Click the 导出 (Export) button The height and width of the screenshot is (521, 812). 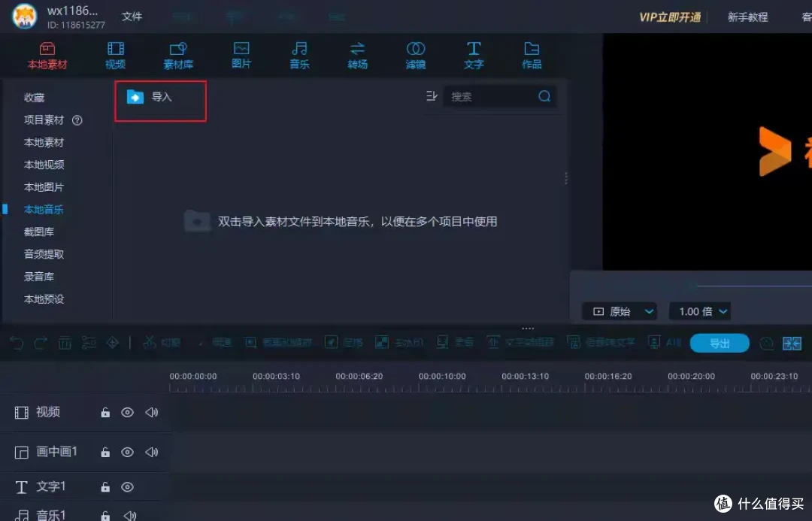coord(719,342)
